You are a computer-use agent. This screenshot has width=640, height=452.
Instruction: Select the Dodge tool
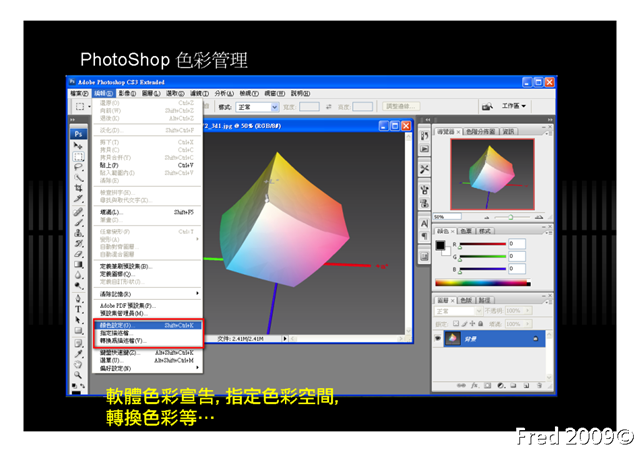click(x=78, y=286)
